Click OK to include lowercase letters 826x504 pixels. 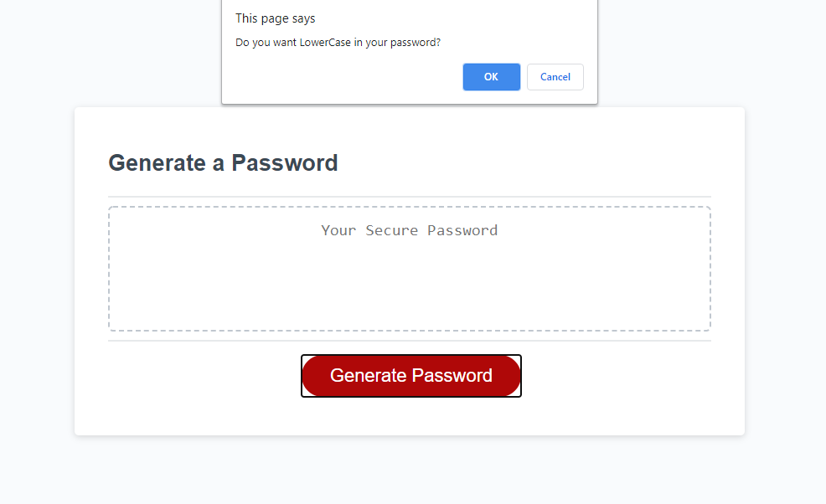(x=491, y=76)
